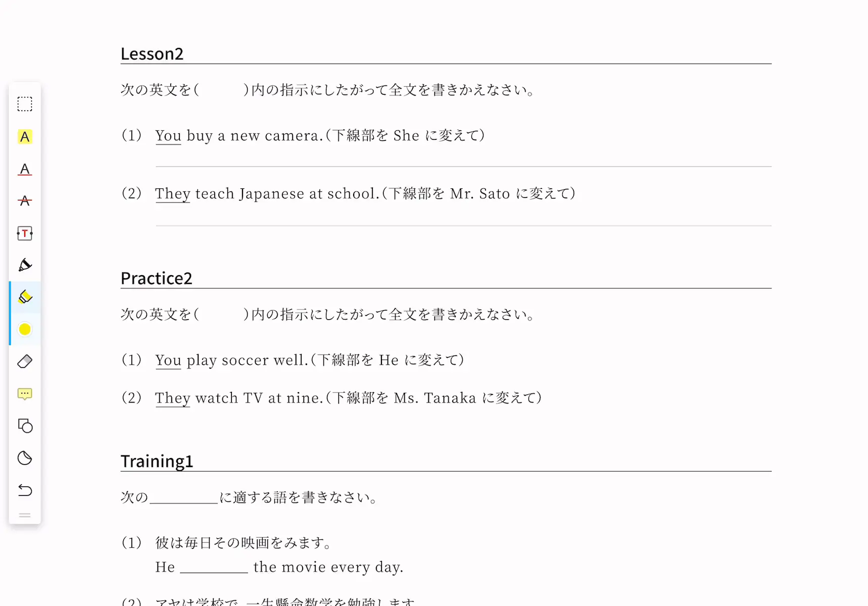Click the Practice2 heading
Viewport: 868px width, 606px height.
(x=156, y=278)
